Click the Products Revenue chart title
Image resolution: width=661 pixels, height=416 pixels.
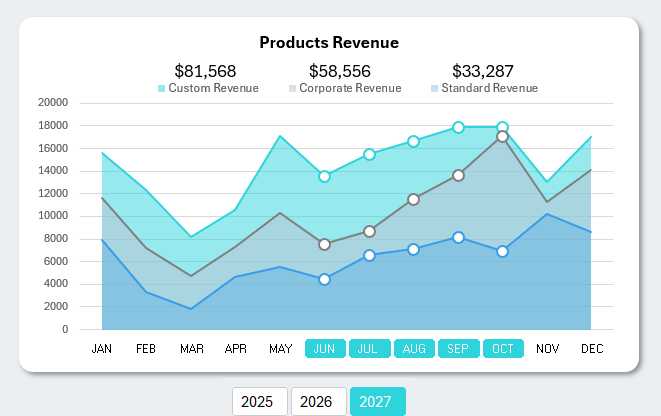point(329,42)
